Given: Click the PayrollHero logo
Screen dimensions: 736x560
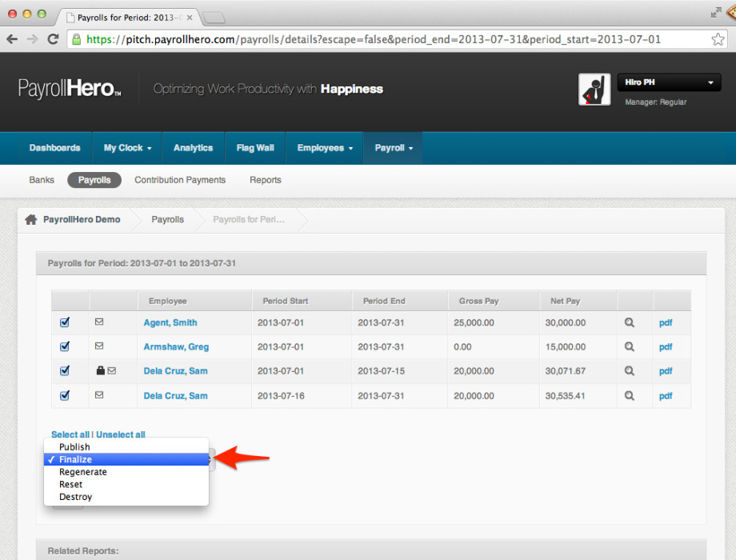Looking at the screenshot, I should pos(68,88).
